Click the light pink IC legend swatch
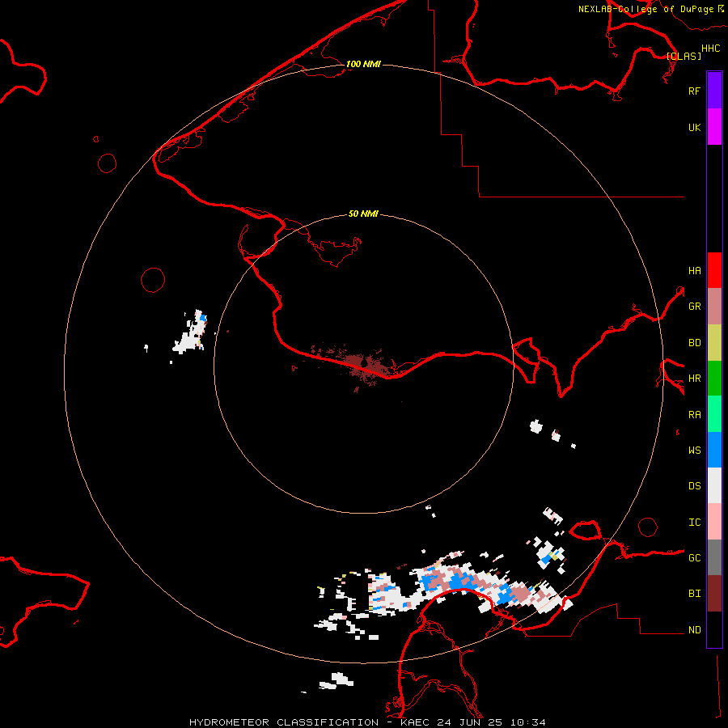The height and width of the screenshot is (728, 728). (x=714, y=522)
